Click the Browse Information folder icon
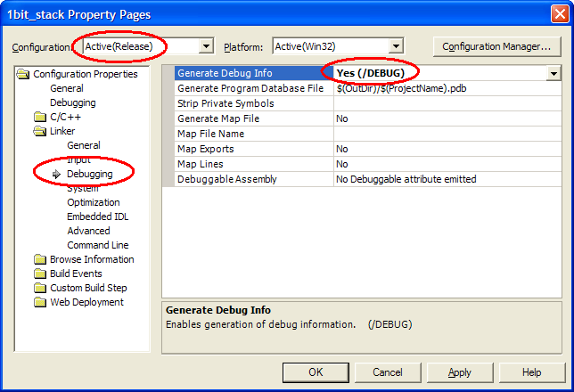The height and width of the screenshot is (392, 574). click(40, 260)
